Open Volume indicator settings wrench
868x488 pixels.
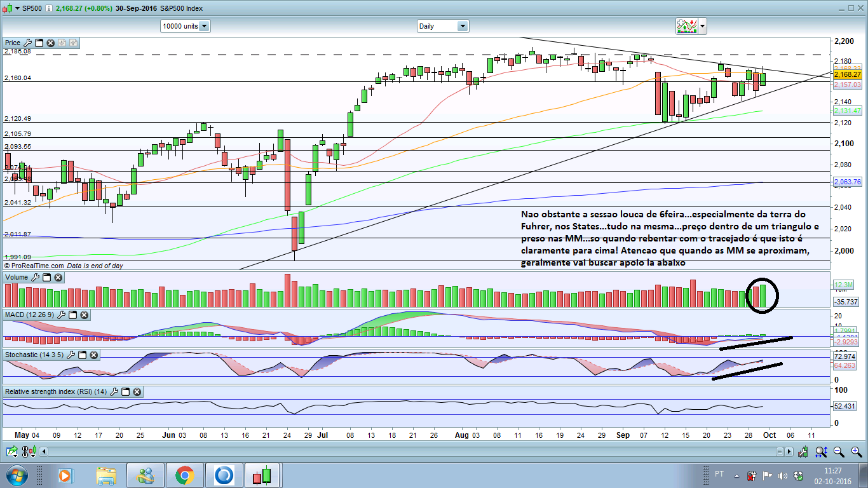click(x=35, y=278)
